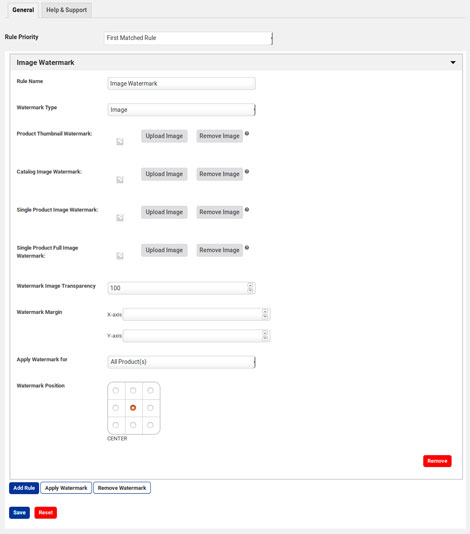
Task: Increase Watermark Image Transparency stepper
Action: [x=250, y=285]
